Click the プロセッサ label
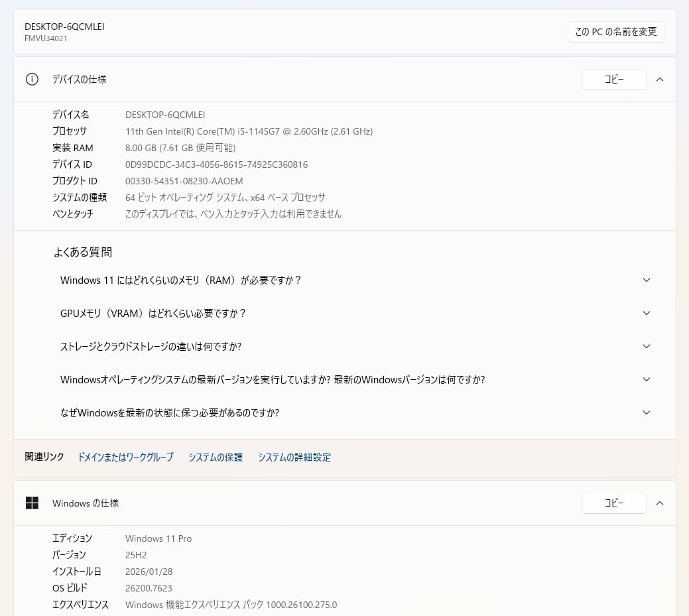 tap(70, 131)
